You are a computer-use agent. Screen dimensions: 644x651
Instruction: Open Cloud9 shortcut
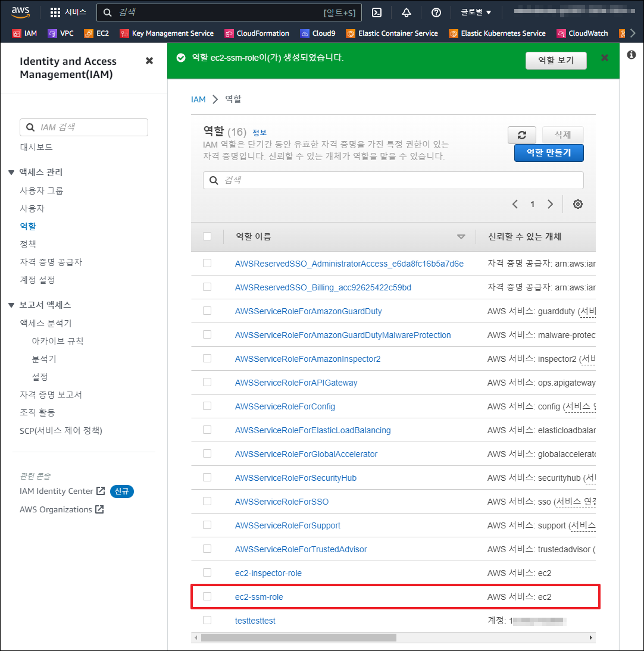pos(318,33)
